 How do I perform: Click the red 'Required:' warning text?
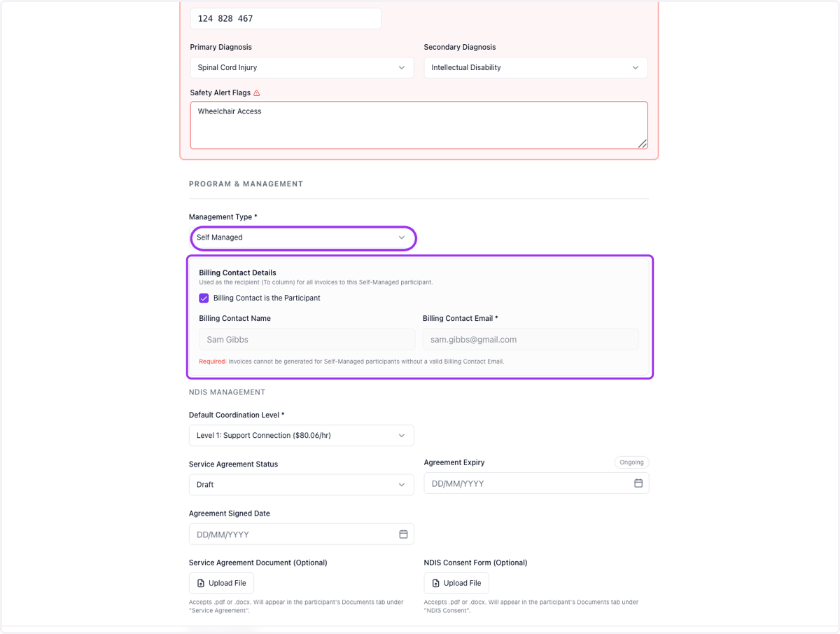tap(213, 361)
